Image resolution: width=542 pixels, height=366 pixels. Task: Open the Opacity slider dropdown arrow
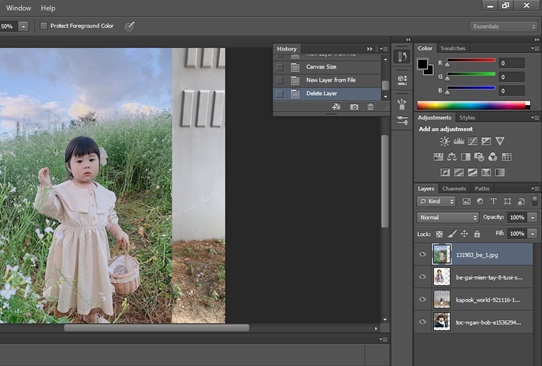point(533,217)
